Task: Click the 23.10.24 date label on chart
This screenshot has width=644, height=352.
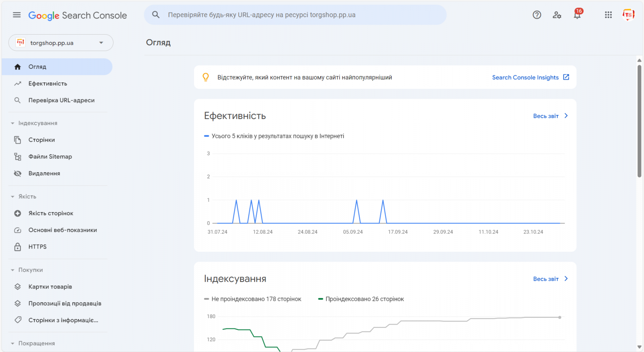Action: point(533,232)
